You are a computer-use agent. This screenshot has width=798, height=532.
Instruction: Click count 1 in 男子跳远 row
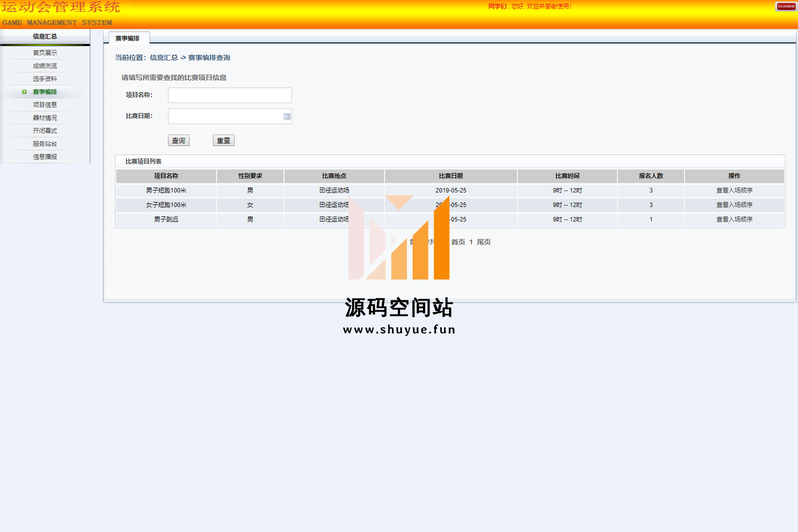(x=651, y=219)
